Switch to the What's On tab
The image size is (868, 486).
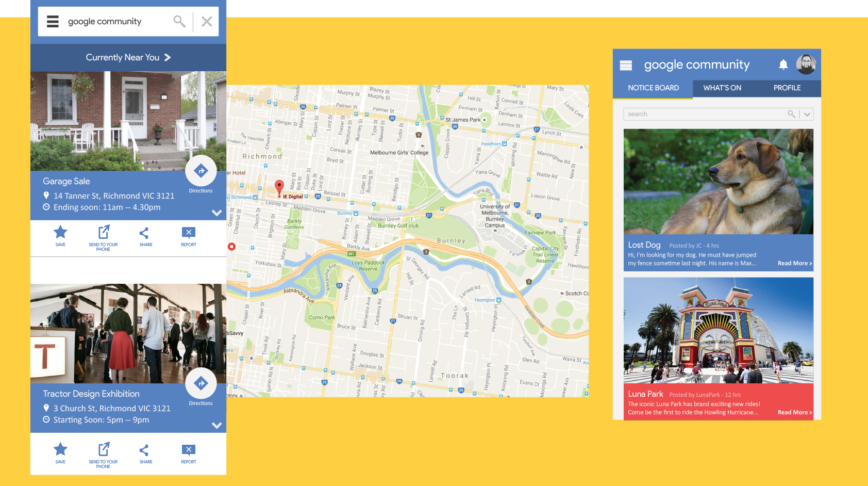[x=722, y=88]
